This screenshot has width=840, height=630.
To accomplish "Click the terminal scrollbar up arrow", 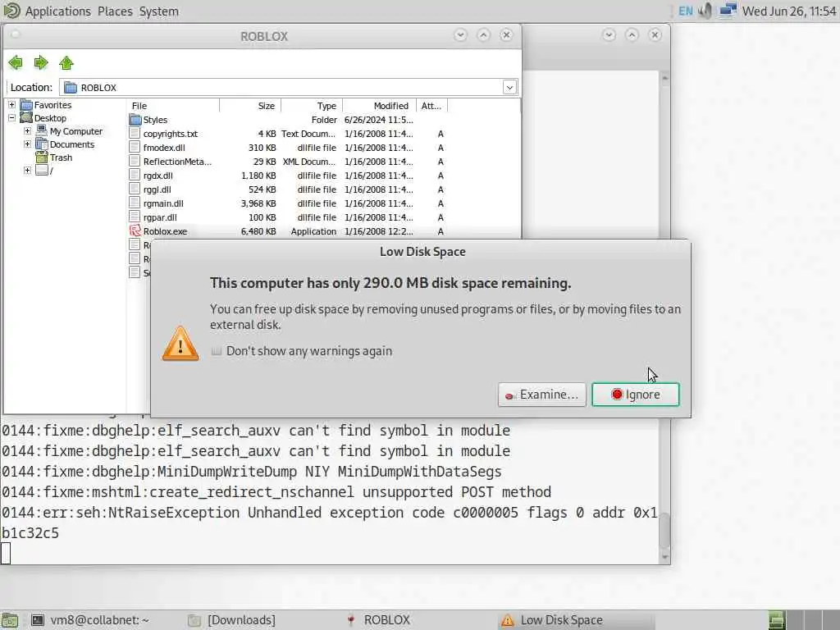I will coord(664,78).
